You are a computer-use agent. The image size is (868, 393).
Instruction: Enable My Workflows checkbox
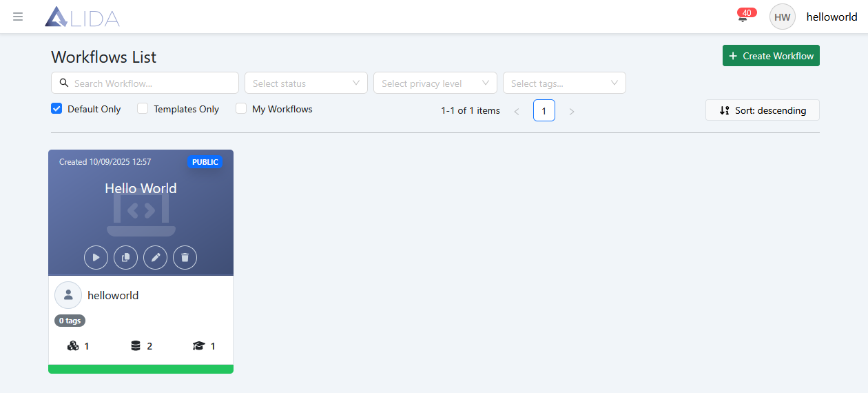pyautogui.click(x=241, y=108)
